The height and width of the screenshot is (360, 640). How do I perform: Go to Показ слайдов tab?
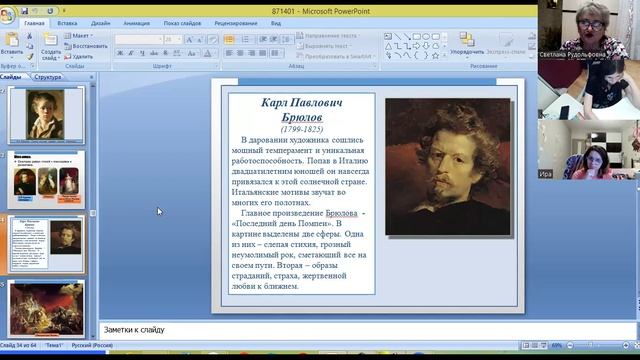182,24
